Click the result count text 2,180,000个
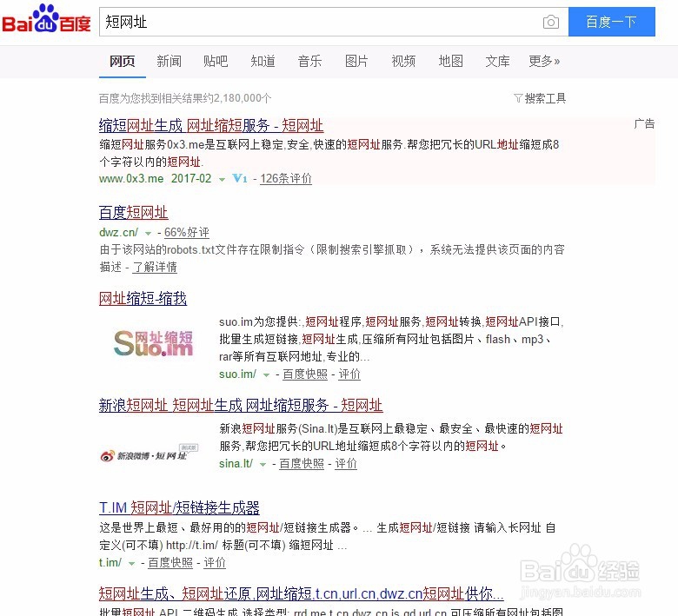Viewport: 678px width, 616px height. click(242, 98)
